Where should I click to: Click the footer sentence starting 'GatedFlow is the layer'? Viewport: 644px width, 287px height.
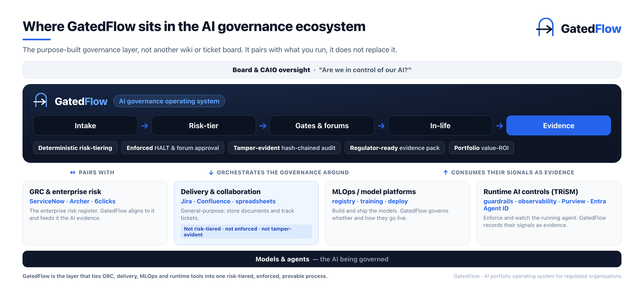(x=175, y=276)
